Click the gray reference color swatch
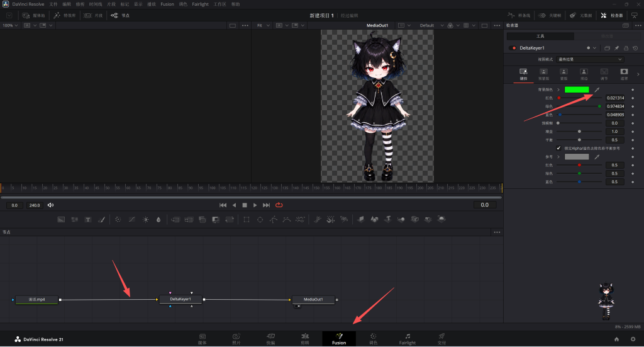 click(577, 157)
